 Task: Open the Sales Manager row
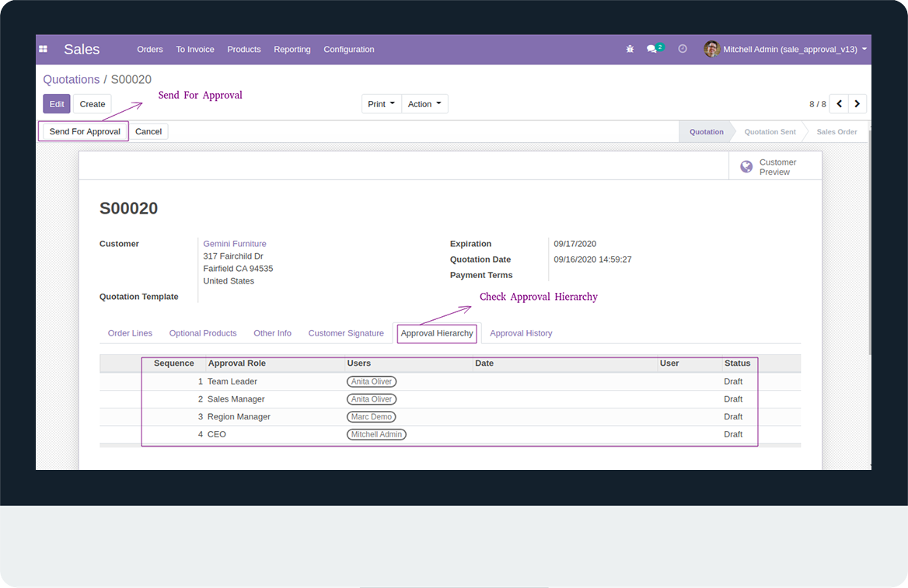[450, 399]
